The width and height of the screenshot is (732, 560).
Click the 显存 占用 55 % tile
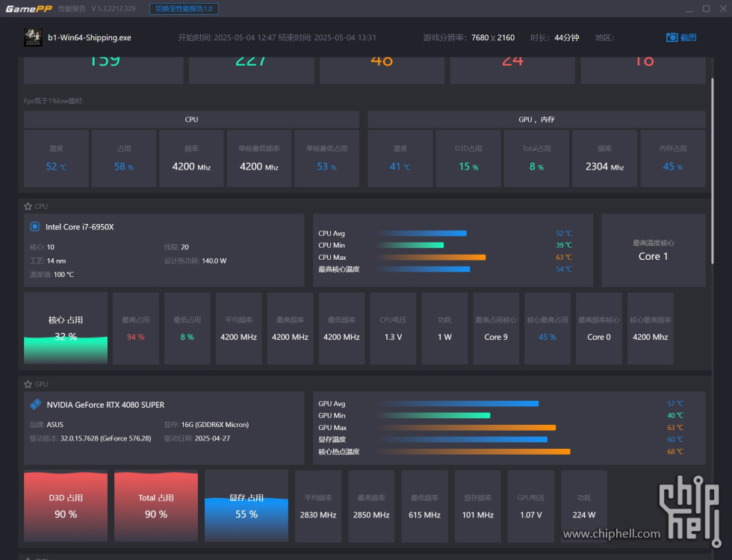coord(246,506)
